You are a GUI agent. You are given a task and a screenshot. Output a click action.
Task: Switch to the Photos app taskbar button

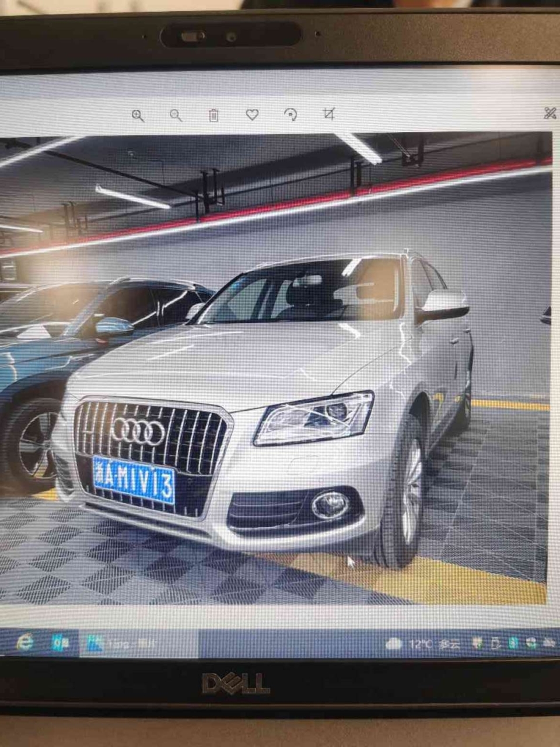138,644
